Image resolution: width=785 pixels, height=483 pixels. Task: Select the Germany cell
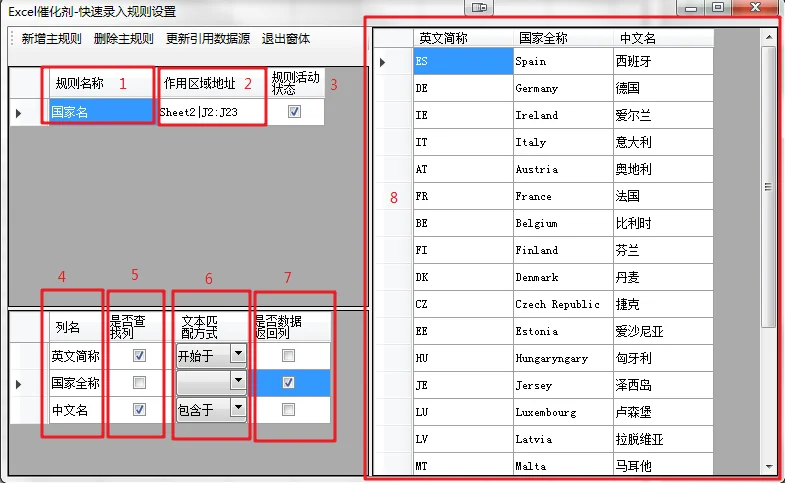click(x=563, y=88)
